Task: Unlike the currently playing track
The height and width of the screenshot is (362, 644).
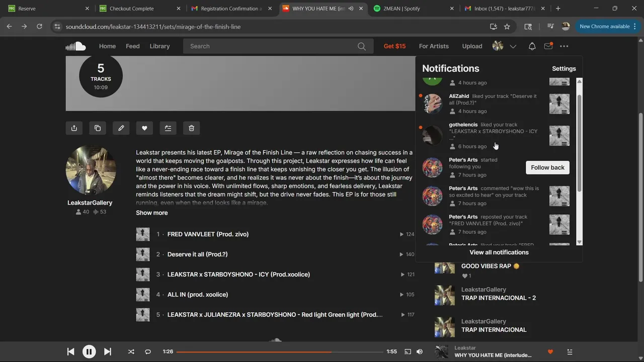Action: coord(550,352)
